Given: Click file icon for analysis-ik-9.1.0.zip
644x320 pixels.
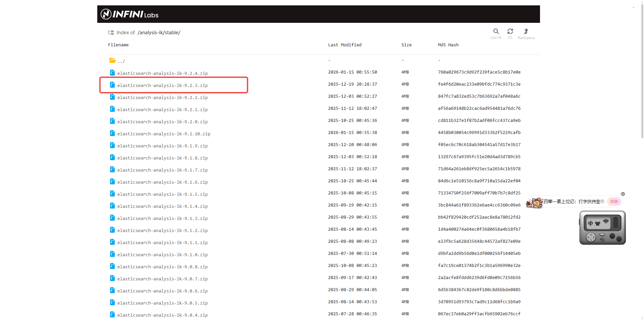Looking at the screenshot, I should (112, 254).
